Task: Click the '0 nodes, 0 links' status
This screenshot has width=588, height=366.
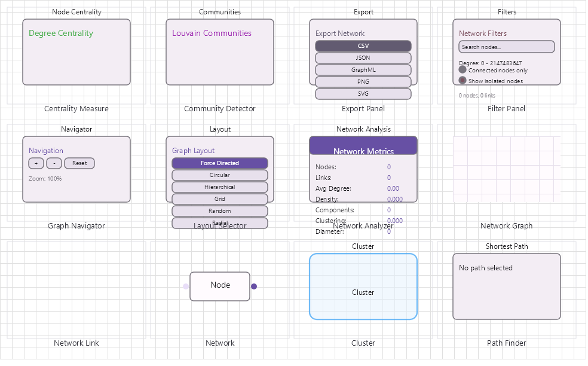Action: (477, 96)
